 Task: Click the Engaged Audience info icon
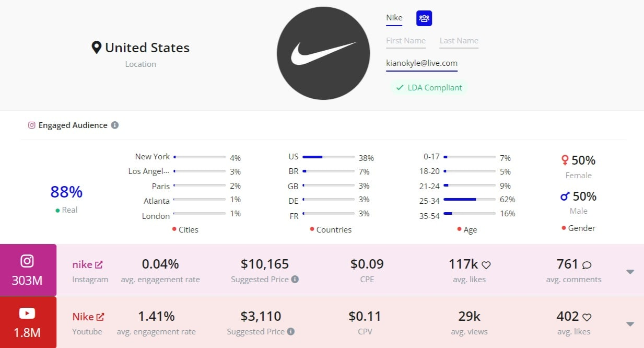click(115, 125)
